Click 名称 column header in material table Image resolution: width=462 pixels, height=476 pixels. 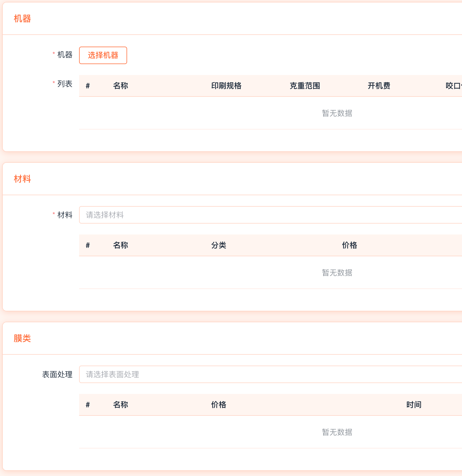tap(121, 245)
